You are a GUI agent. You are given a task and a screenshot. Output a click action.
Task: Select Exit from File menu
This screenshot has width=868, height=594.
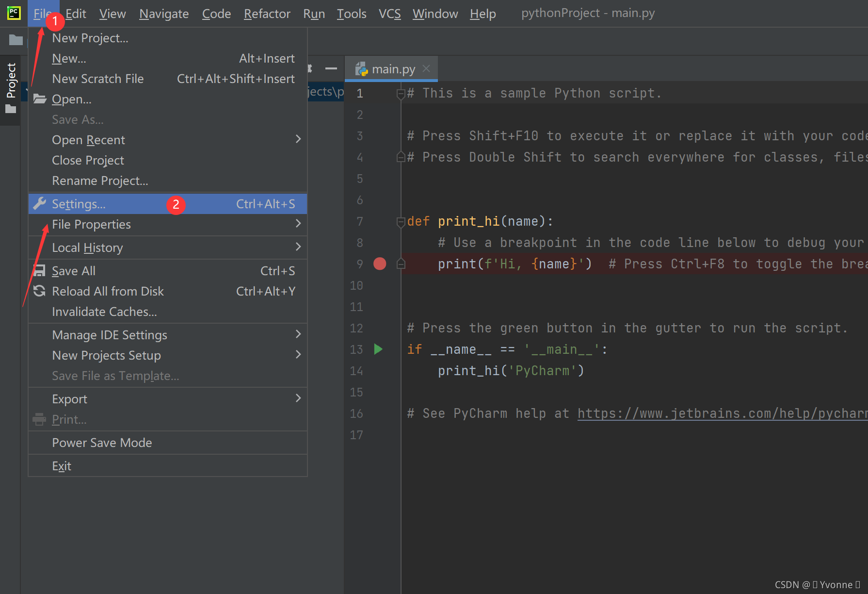[x=168, y=466]
